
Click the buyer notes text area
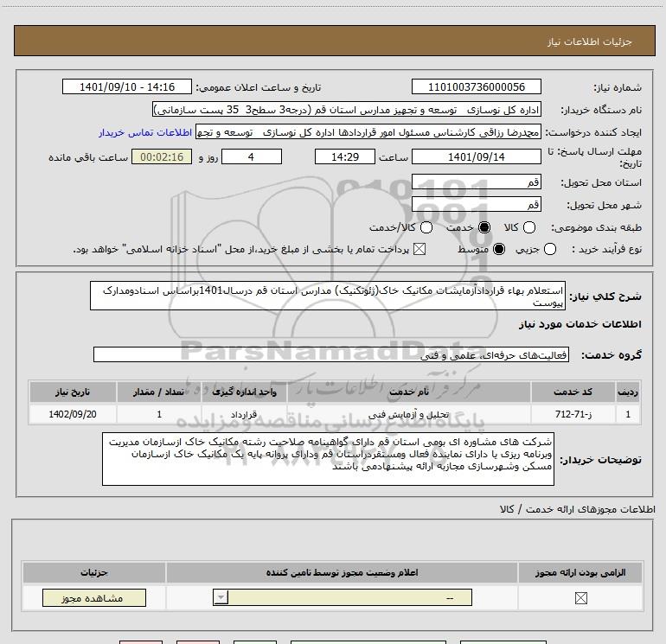(328, 459)
